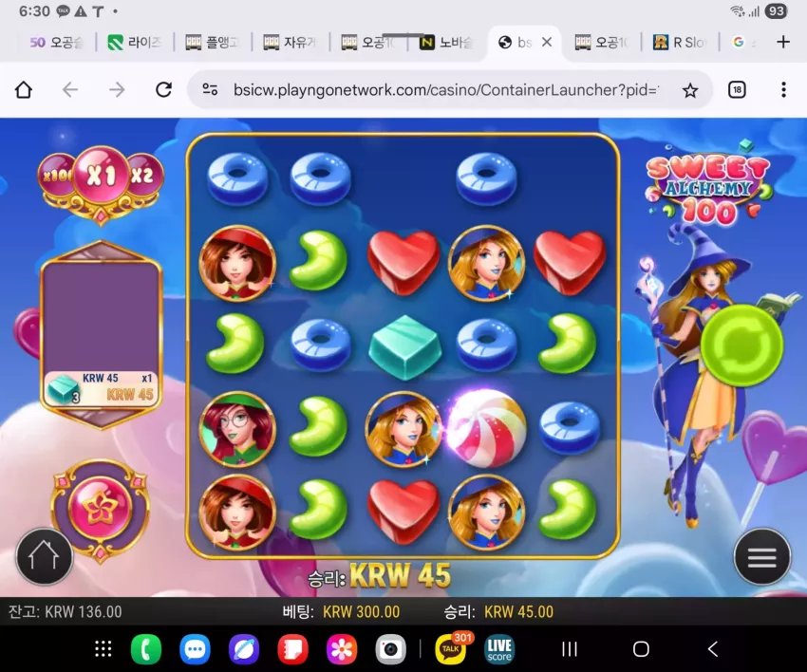Tap the Android home button

[x=641, y=649]
